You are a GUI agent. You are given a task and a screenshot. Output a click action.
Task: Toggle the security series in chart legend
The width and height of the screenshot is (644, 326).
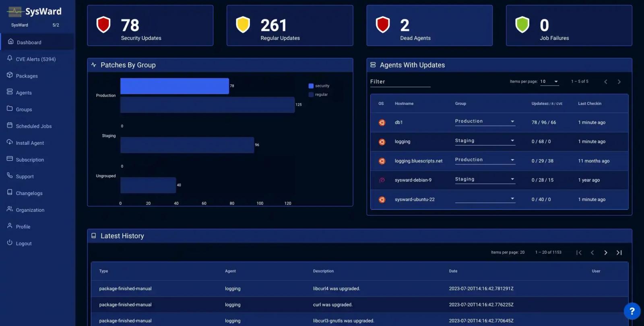319,86
